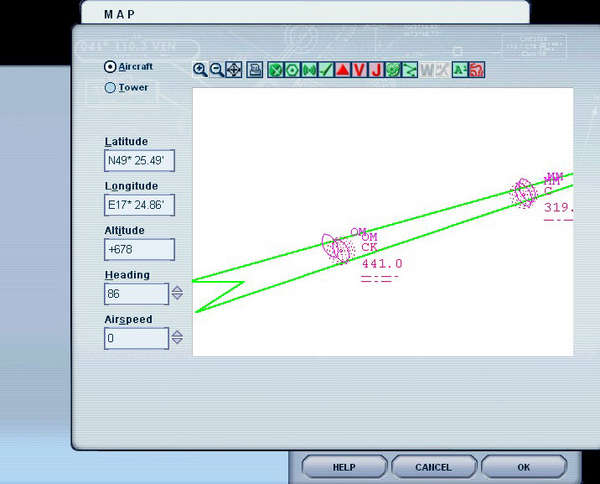600x484 pixels.
Task: Increase Airspeed with the up arrow
Action: coord(177,334)
